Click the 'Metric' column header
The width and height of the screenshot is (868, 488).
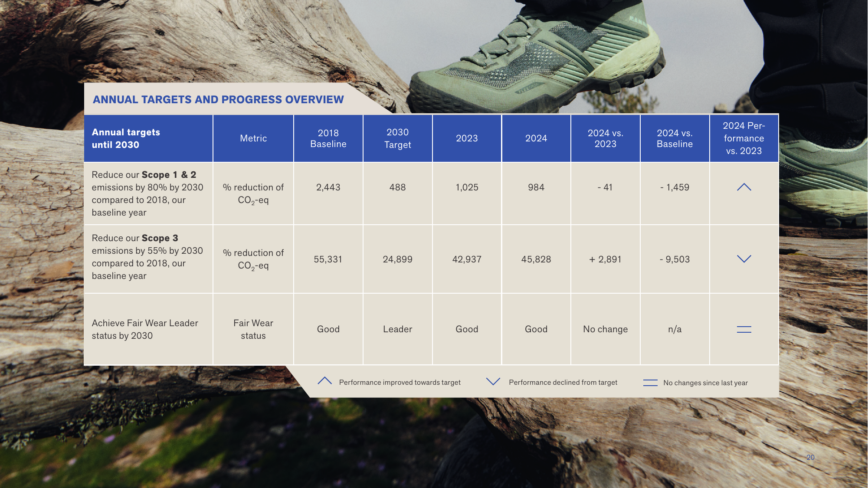(x=253, y=138)
